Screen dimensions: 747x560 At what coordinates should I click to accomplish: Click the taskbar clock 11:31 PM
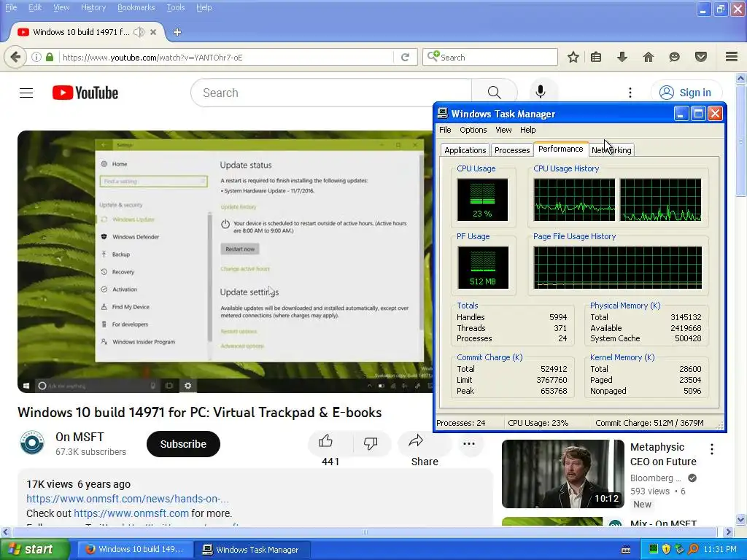(x=720, y=550)
